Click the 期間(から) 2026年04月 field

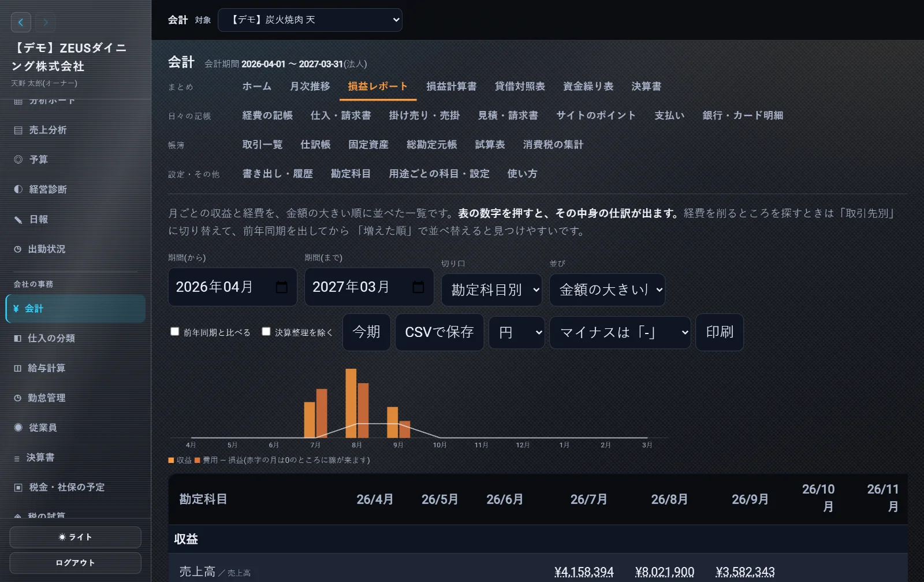[x=233, y=287]
